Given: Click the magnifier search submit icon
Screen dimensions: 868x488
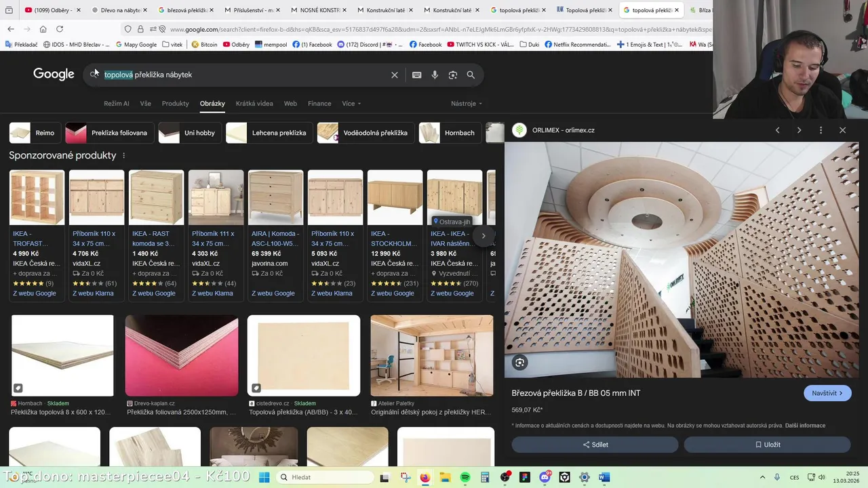Looking at the screenshot, I should pos(471,75).
